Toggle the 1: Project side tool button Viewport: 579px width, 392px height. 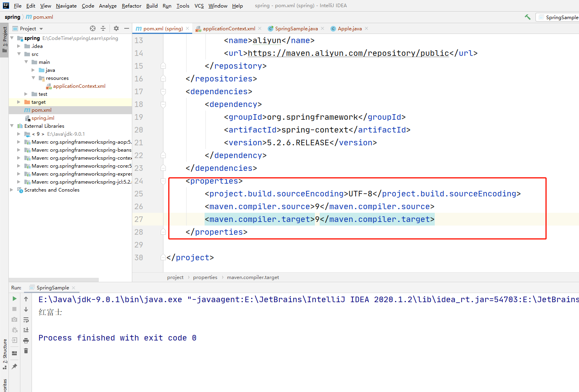4,40
